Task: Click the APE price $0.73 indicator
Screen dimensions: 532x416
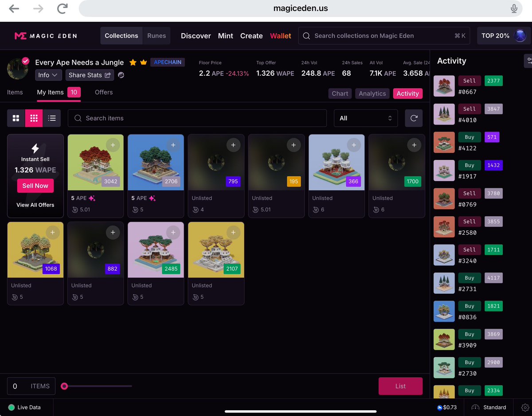Action: click(x=447, y=408)
